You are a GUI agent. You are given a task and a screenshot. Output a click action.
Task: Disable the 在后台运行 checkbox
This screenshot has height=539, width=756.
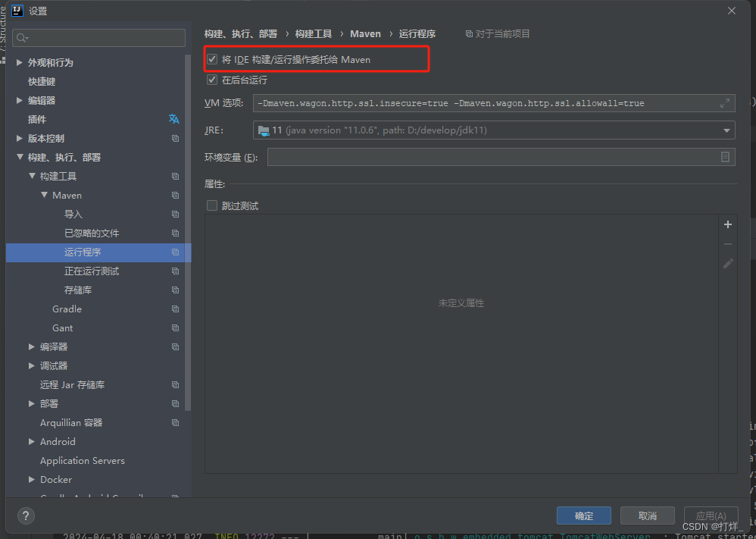click(212, 80)
